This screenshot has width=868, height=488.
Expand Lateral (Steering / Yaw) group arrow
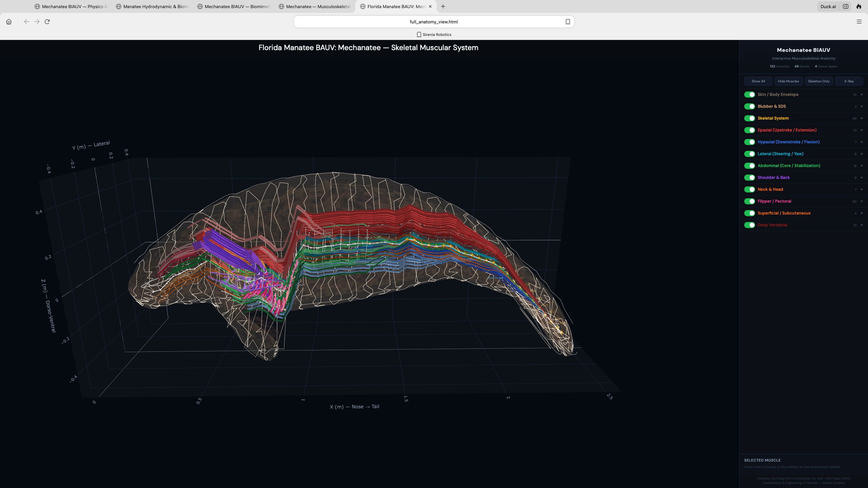pyautogui.click(x=862, y=154)
